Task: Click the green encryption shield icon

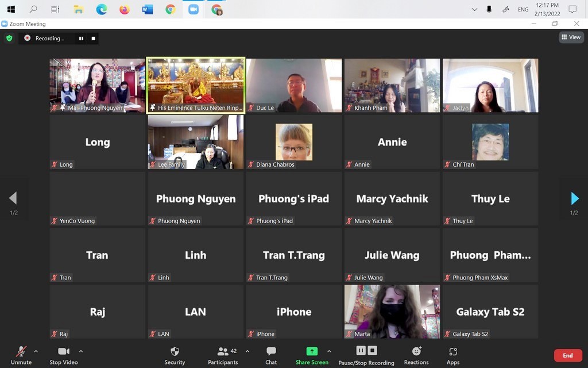Action: click(9, 38)
